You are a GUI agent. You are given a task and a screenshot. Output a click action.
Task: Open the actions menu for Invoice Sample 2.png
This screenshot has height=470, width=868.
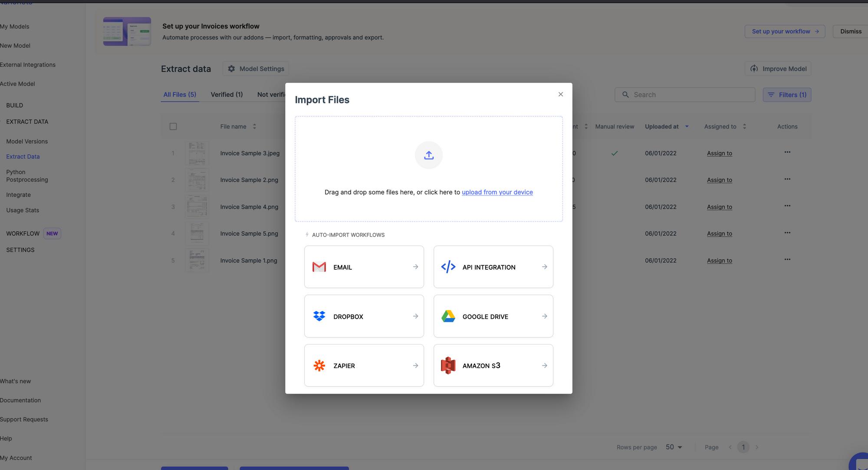click(x=787, y=179)
